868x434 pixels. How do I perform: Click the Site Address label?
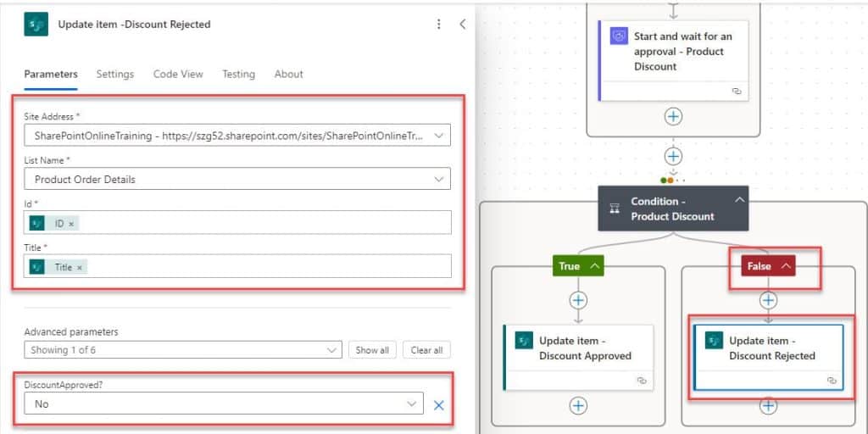48,117
